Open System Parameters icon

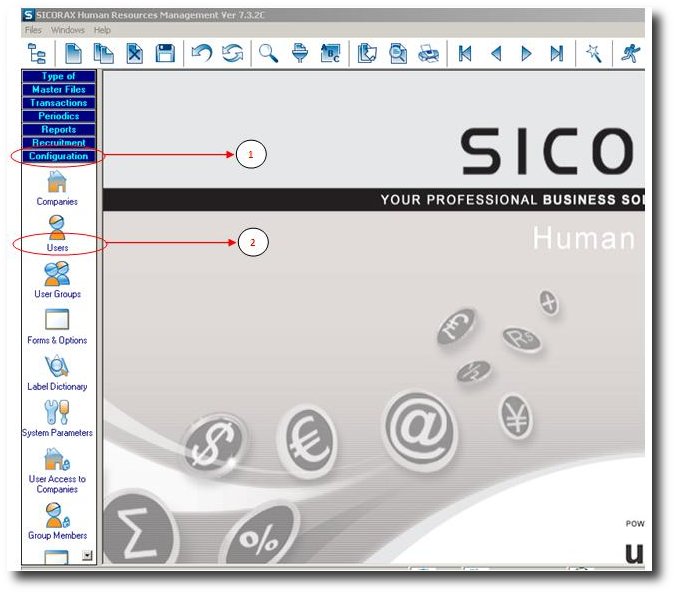(57, 412)
